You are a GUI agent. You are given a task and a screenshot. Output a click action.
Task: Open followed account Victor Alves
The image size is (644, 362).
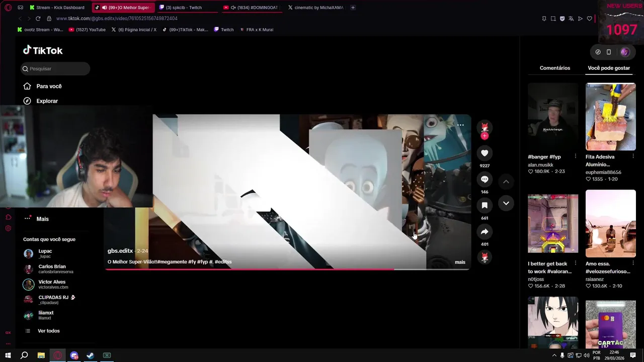45,285
